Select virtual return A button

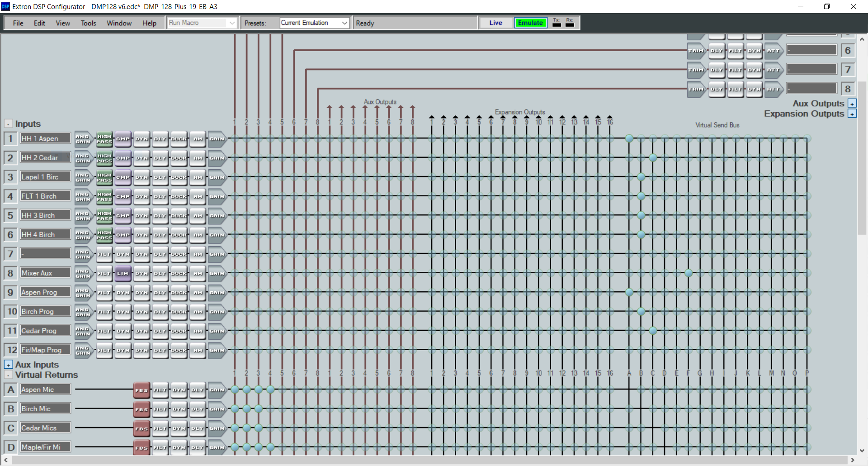11,390
